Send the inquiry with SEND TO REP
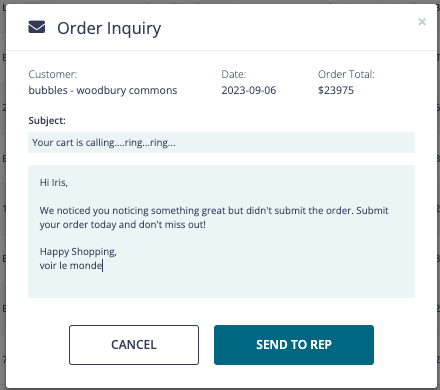 [294, 345]
